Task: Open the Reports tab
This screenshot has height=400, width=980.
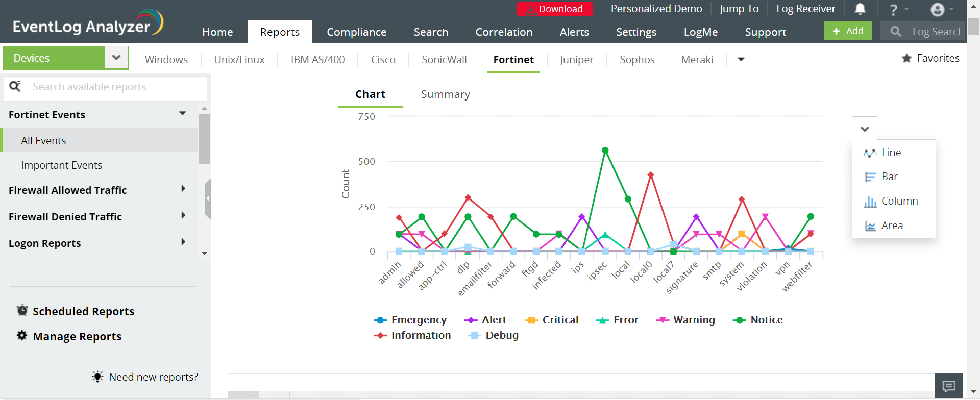Action: pos(280,32)
